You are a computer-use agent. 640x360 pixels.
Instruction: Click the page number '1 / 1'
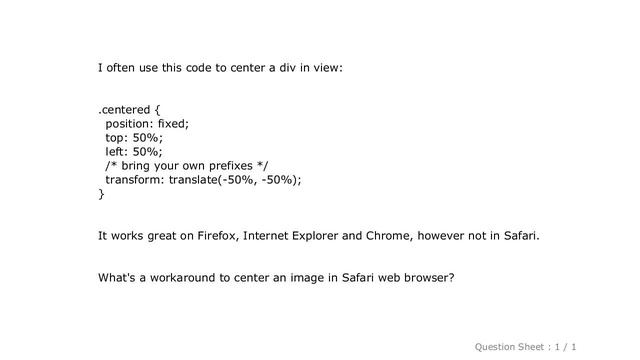566,347
